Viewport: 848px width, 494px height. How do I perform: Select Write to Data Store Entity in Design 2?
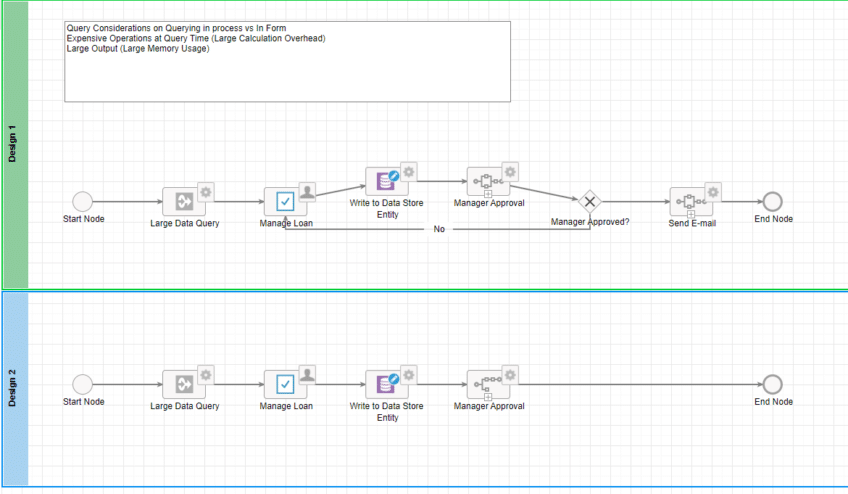coord(386,384)
